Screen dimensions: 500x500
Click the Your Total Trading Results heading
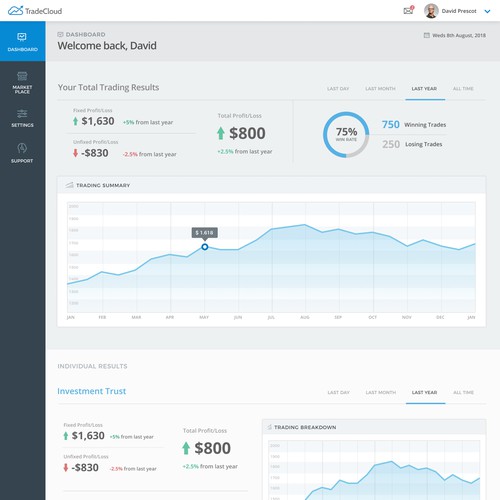coord(108,87)
